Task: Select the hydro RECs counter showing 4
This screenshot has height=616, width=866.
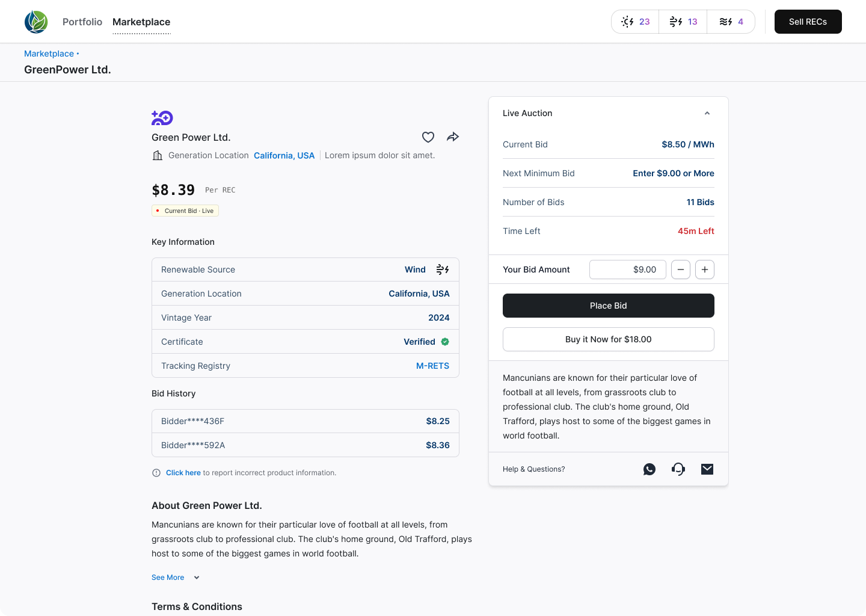Action: (731, 22)
